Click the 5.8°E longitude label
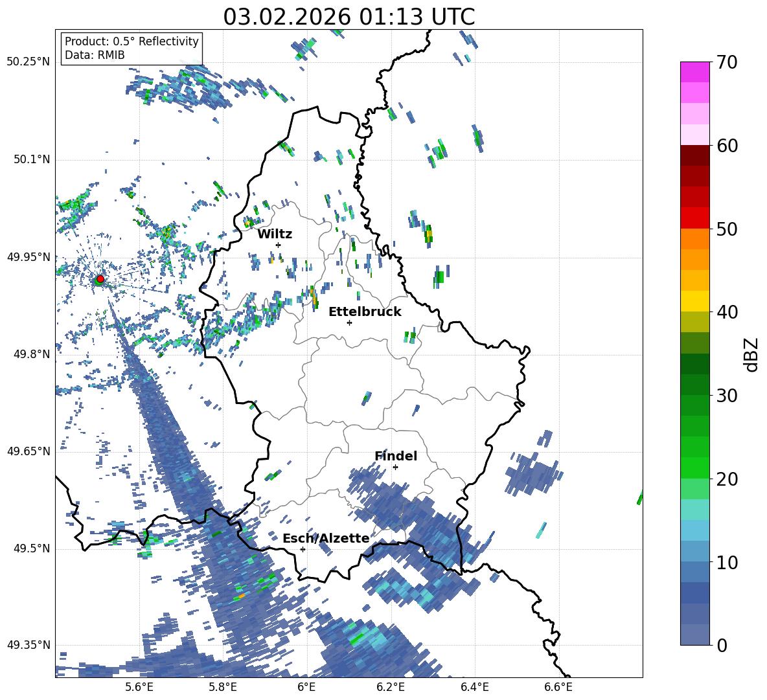 [x=223, y=687]
